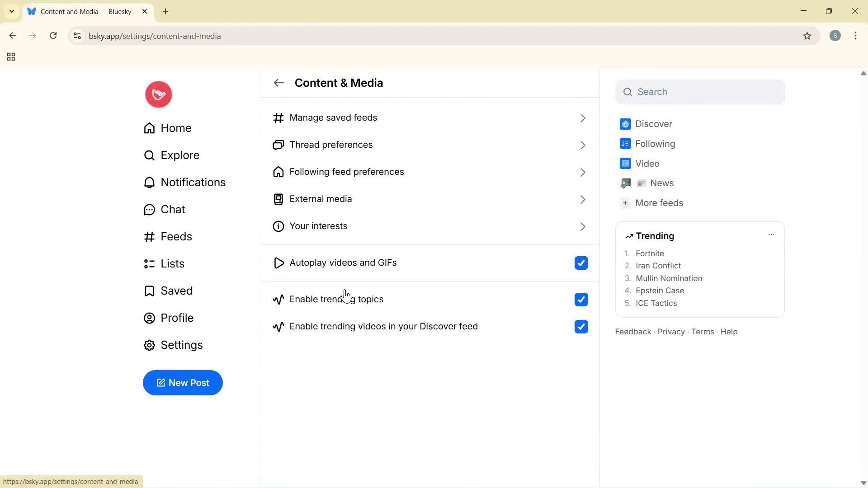Open Notifications bell icon
This screenshot has height=488, width=868.
[x=149, y=182]
